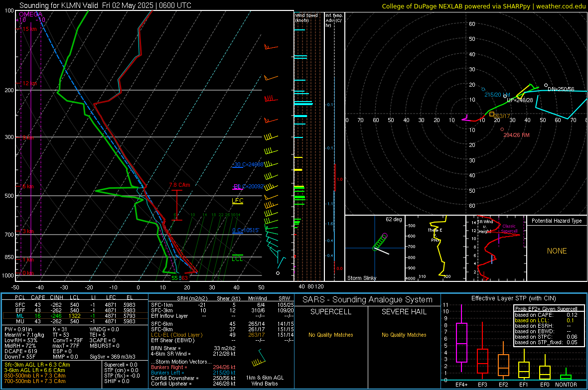Click the Effective Layer STP (with CIN) title
This screenshot has width=588, height=390.
coord(513,298)
